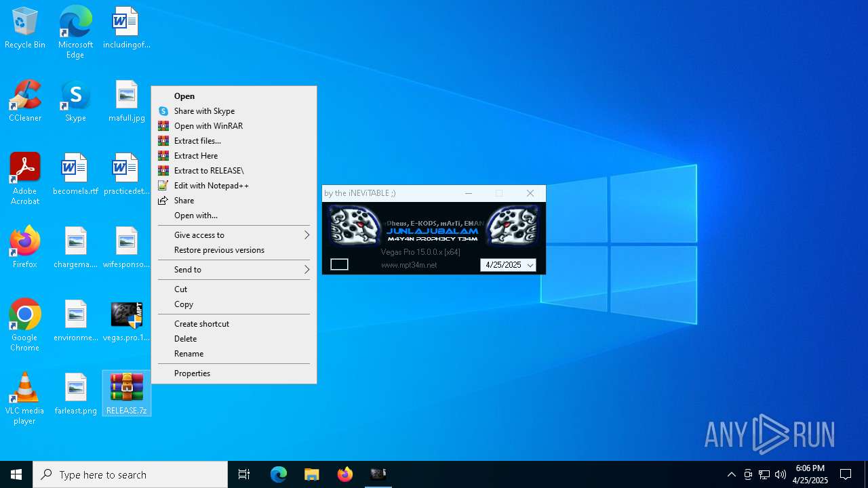868x488 pixels.
Task: Expand the Send to submenu
Action: point(234,270)
